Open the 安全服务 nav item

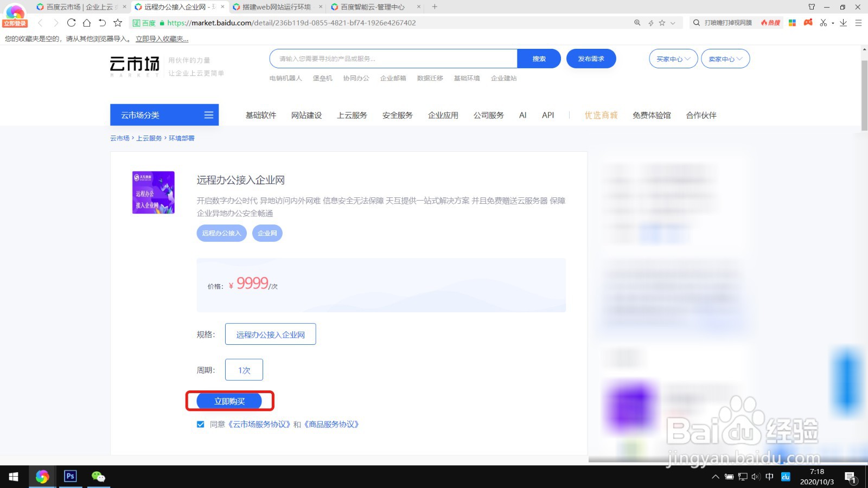click(x=398, y=115)
